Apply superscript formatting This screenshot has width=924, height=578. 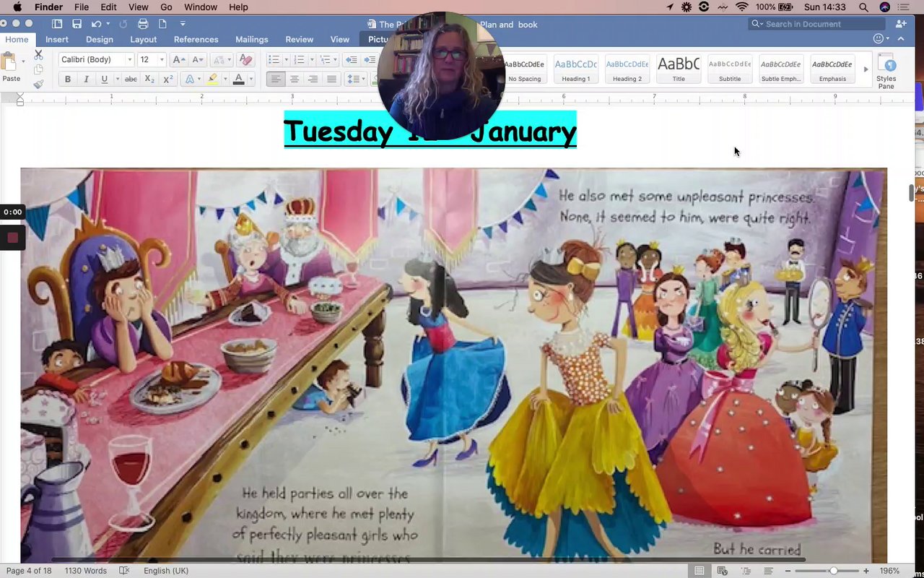coord(167,79)
